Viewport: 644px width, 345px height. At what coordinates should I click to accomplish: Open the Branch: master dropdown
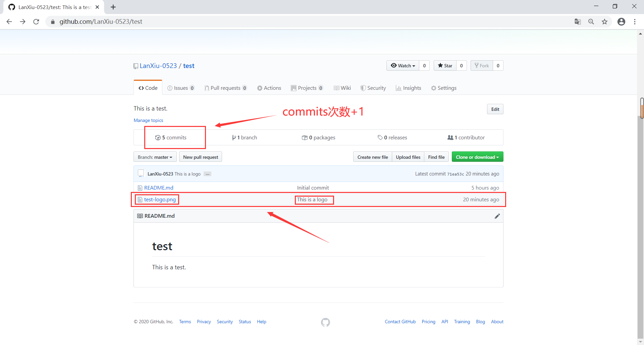(x=155, y=157)
